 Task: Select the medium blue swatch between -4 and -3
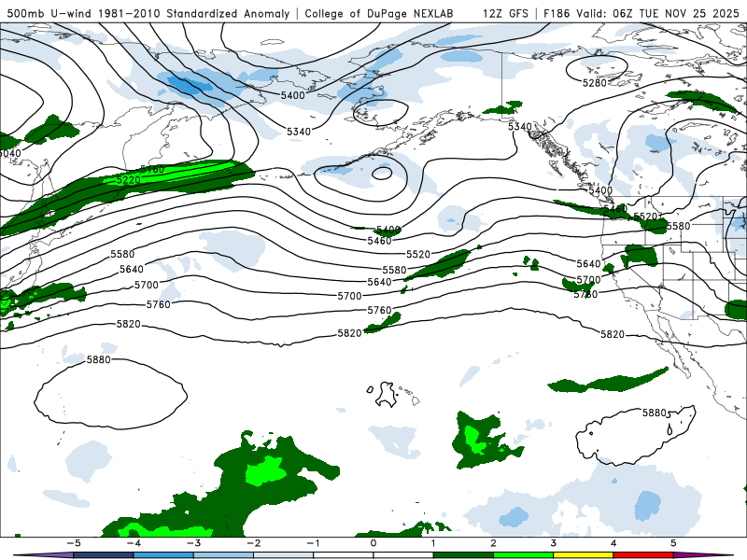click(x=163, y=555)
